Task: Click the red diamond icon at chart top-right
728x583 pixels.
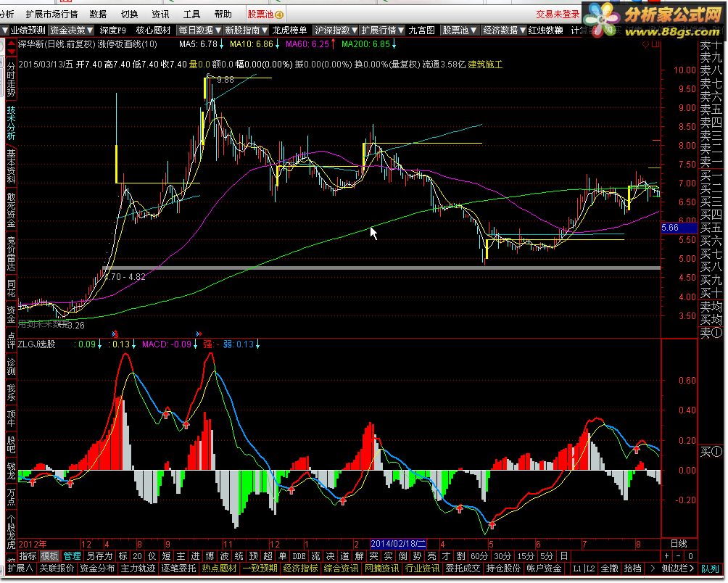Action: pyautogui.click(x=645, y=44)
